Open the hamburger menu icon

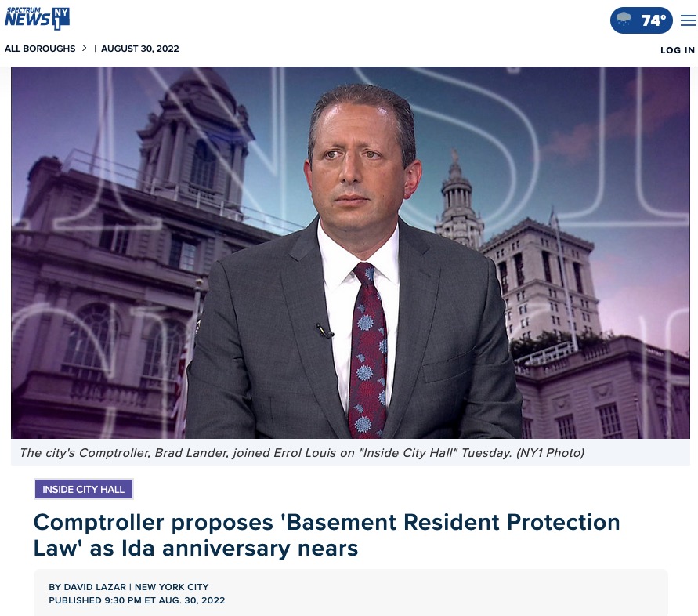point(688,20)
